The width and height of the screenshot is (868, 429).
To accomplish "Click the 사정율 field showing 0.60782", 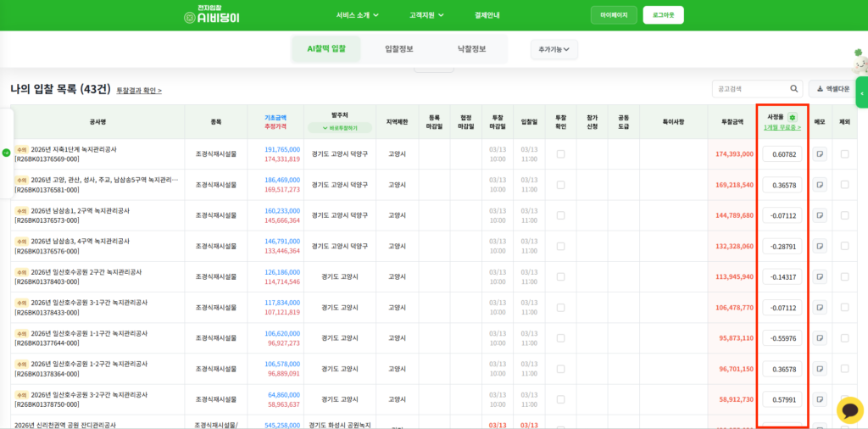I will [782, 154].
